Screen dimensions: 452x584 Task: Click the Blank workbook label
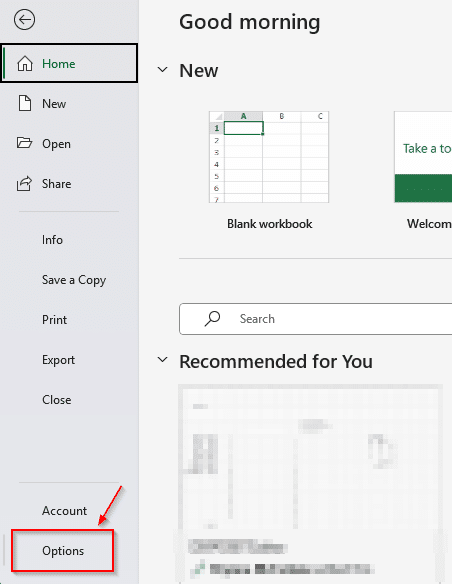pyautogui.click(x=270, y=224)
